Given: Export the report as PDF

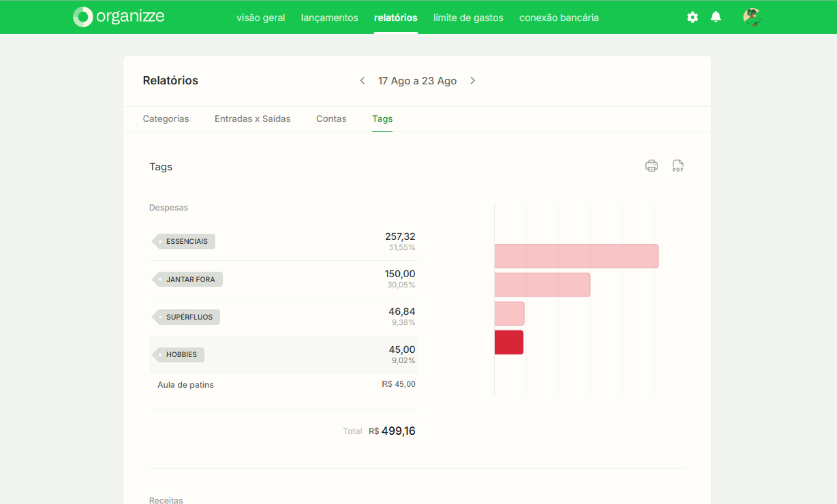Looking at the screenshot, I should coord(678,166).
